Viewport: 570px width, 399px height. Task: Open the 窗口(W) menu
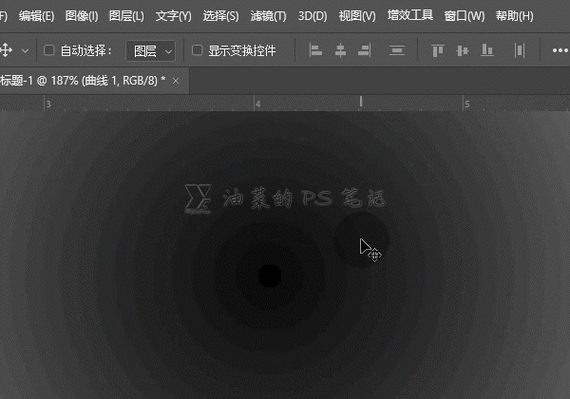coord(464,16)
